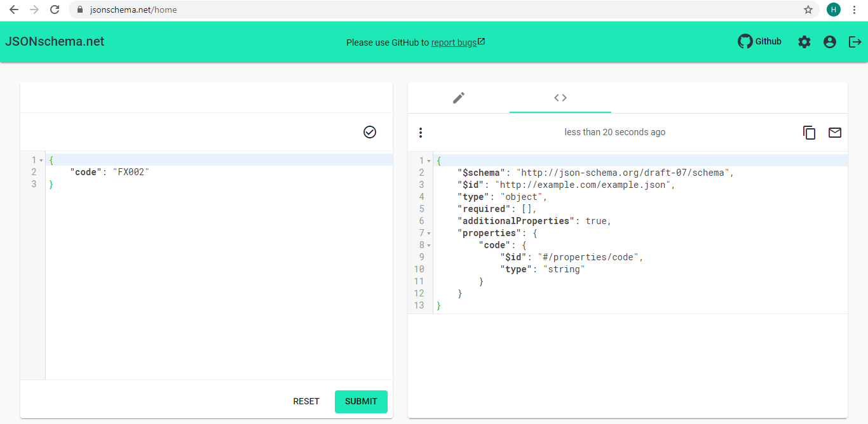Sign out using the logout icon
Viewport: 868px width, 424px height.
[x=855, y=41]
